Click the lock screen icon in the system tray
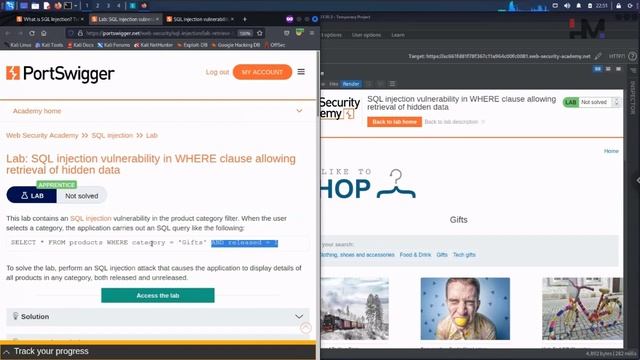 point(618,6)
